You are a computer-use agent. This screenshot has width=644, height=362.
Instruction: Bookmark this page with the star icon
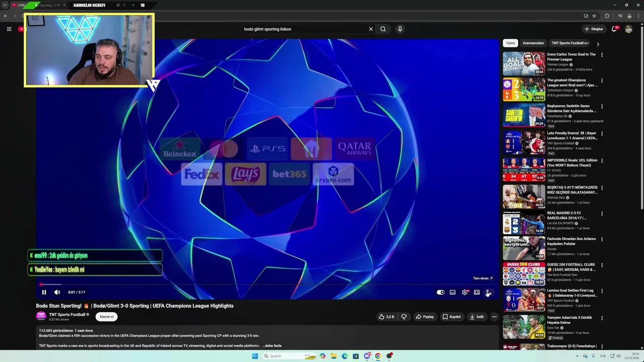[x=594, y=16]
